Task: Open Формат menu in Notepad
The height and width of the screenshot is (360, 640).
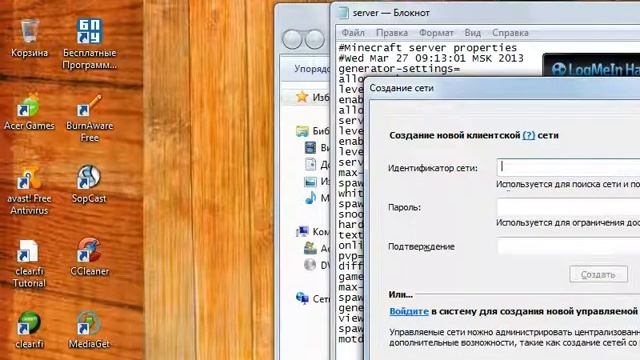Action: [436, 33]
